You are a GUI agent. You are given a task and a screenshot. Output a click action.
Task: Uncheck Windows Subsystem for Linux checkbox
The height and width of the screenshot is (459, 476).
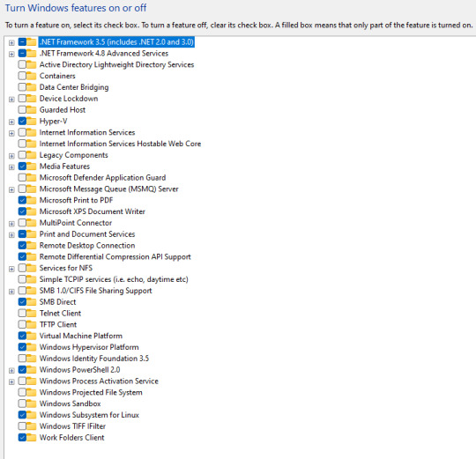tap(22, 415)
